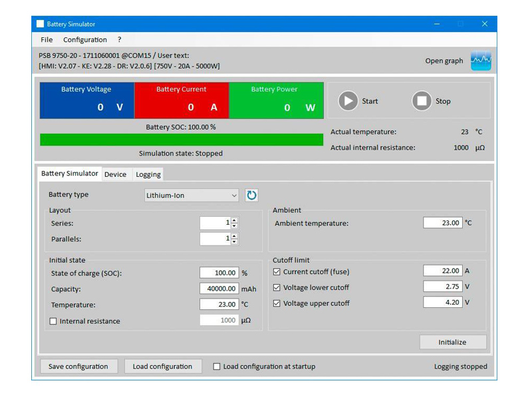
Task: Click the Capacity mAh input field
Action: pos(219,289)
